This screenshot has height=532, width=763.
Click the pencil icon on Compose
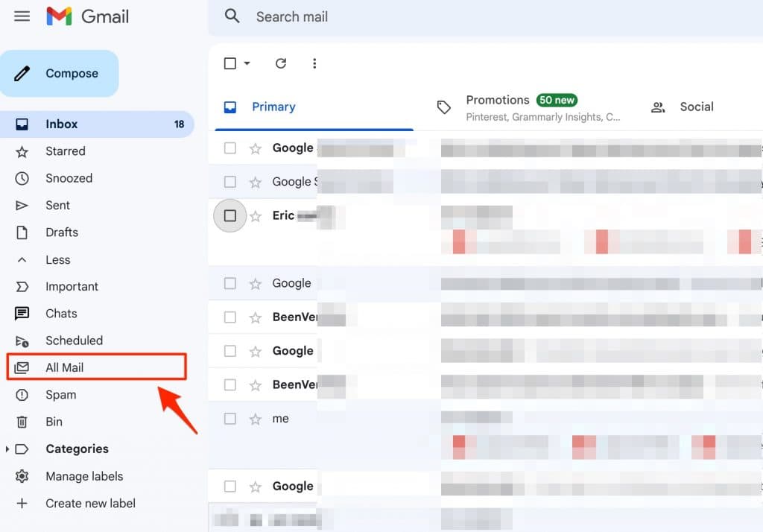[22, 74]
